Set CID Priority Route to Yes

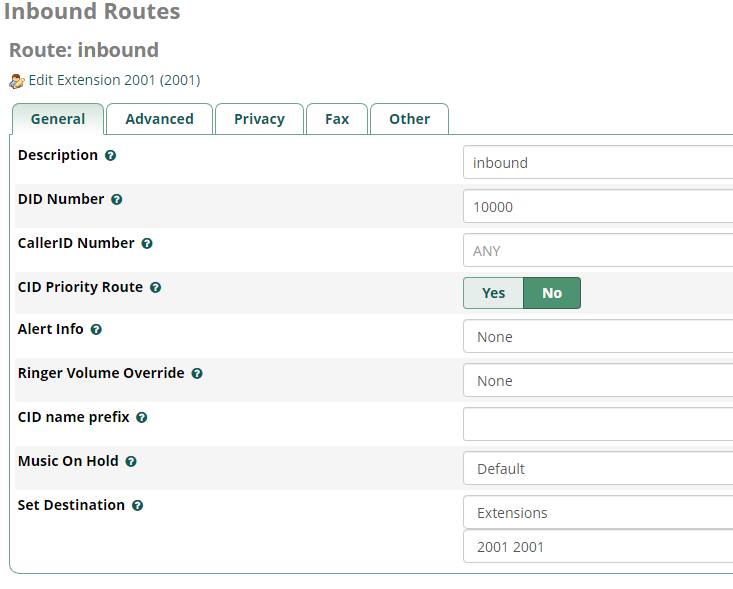coord(493,293)
